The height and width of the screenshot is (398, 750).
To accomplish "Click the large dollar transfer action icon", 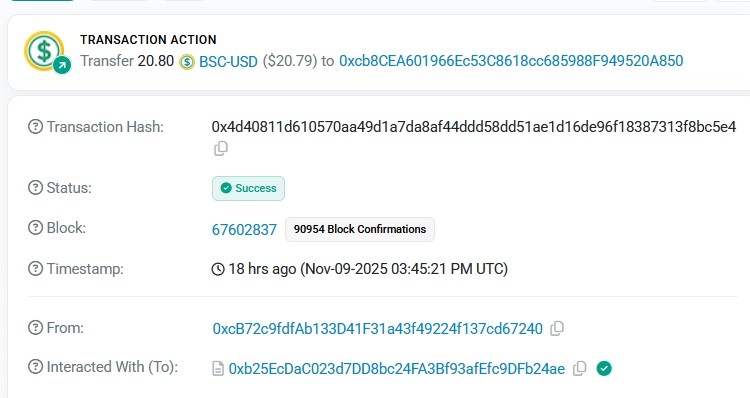I will point(46,52).
